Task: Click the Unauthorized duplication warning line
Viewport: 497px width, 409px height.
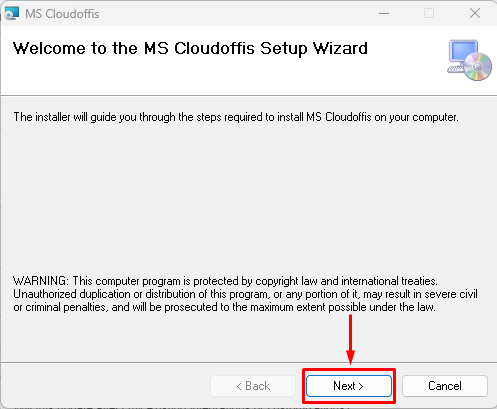Action: click(245, 294)
